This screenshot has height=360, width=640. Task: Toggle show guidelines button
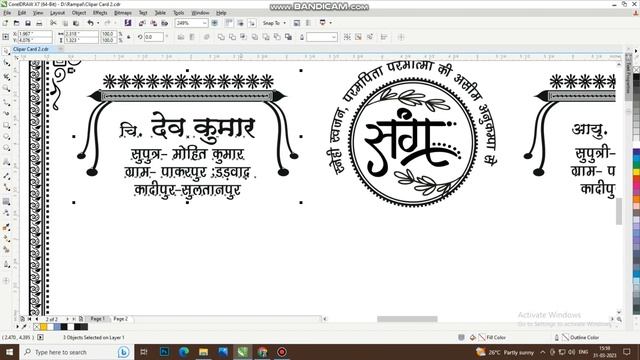tap(252, 23)
